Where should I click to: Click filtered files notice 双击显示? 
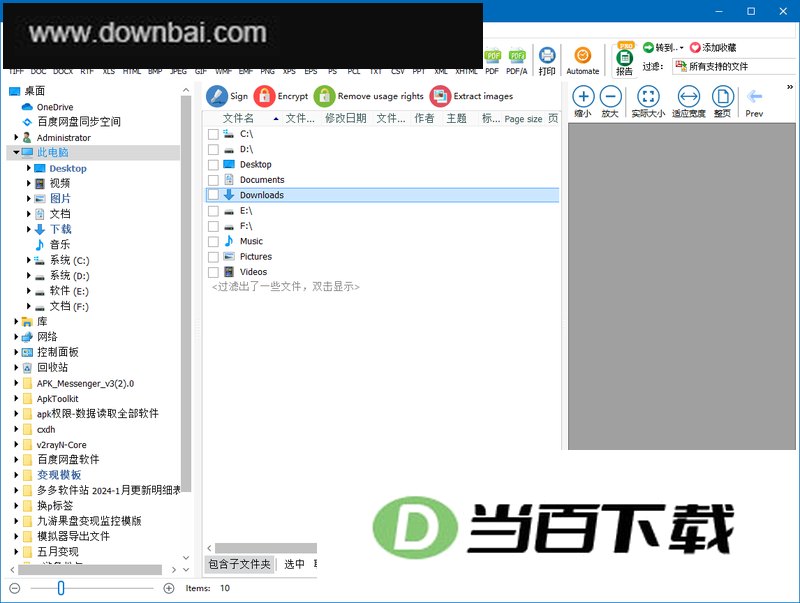click(x=286, y=287)
